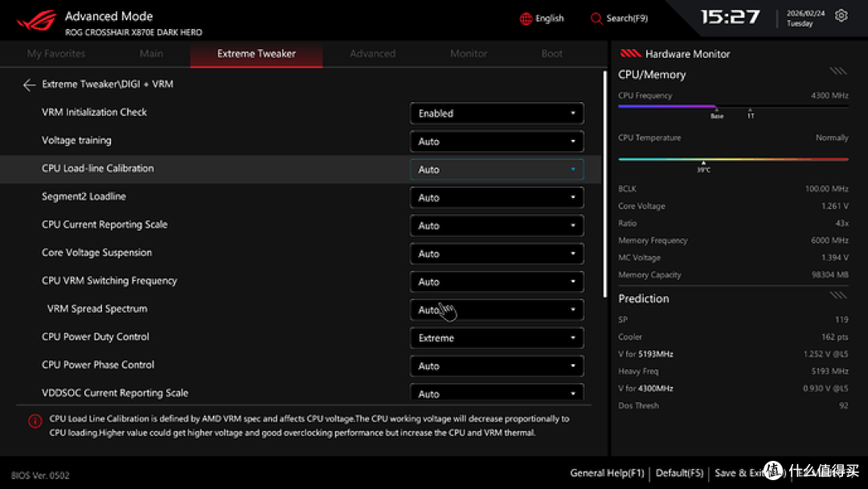
Task: Open the settings gear icon
Action: 841,15
